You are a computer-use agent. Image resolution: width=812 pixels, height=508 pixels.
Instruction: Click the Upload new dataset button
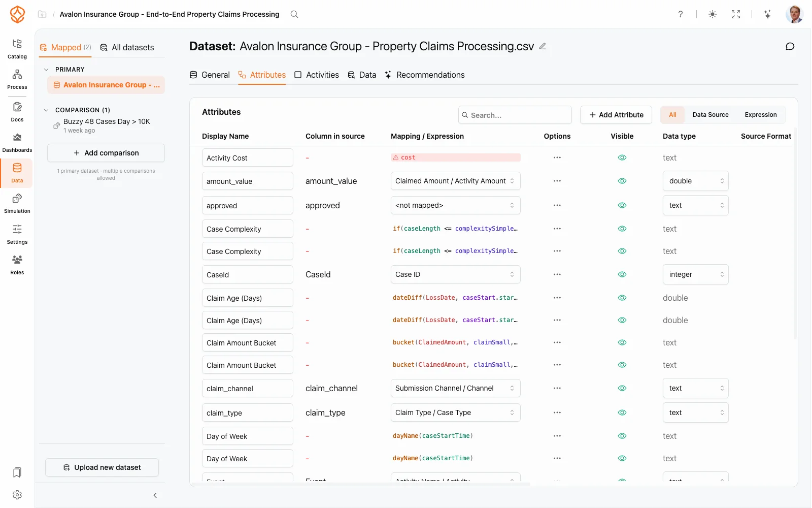click(102, 467)
